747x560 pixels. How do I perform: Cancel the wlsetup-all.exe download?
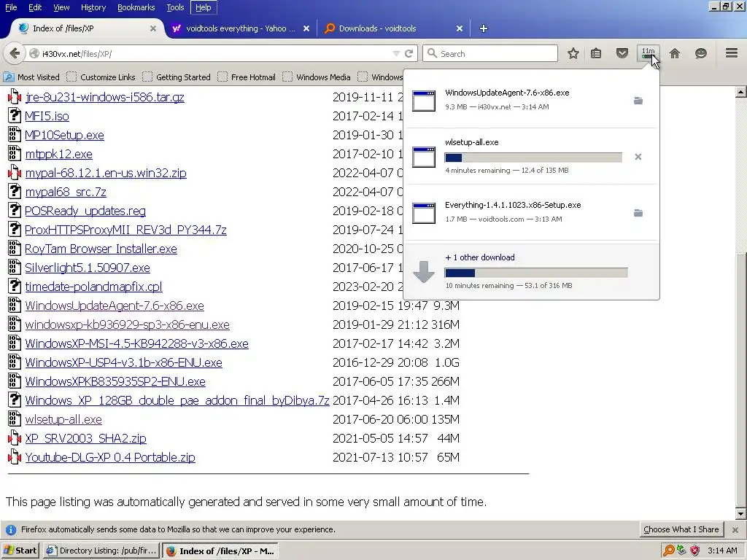pyautogui.click(x=638, y=157)
